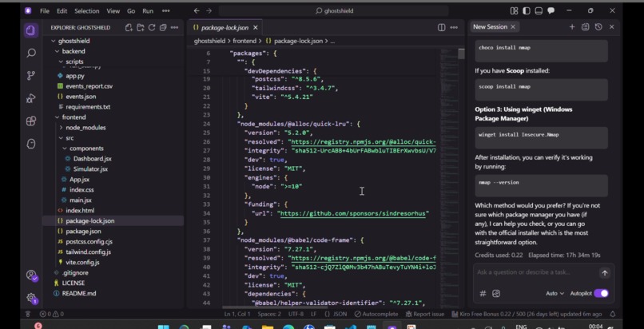
Task: Open the chat session history
Action: pyautogui.click(x=598, y=27)
